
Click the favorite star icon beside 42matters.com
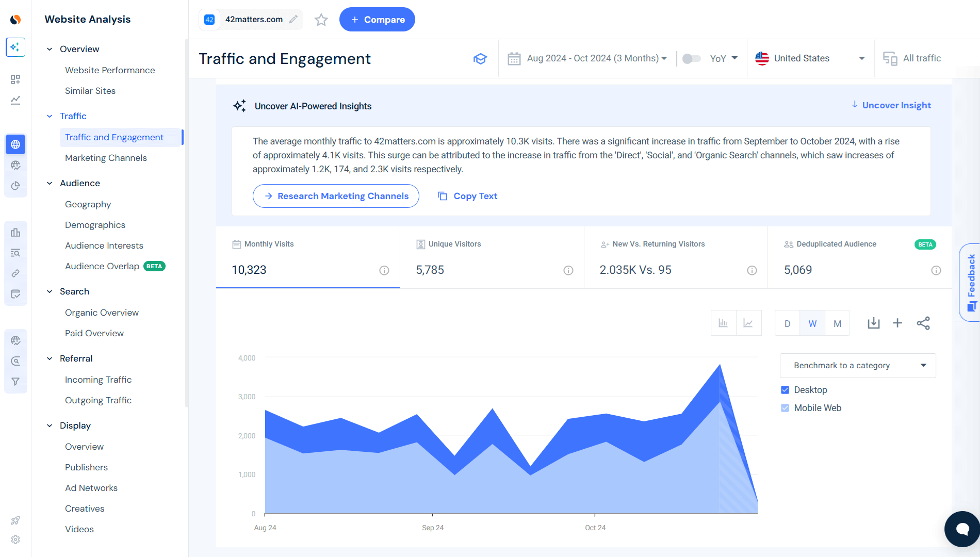pyautogui.click(x=321, y=20)
